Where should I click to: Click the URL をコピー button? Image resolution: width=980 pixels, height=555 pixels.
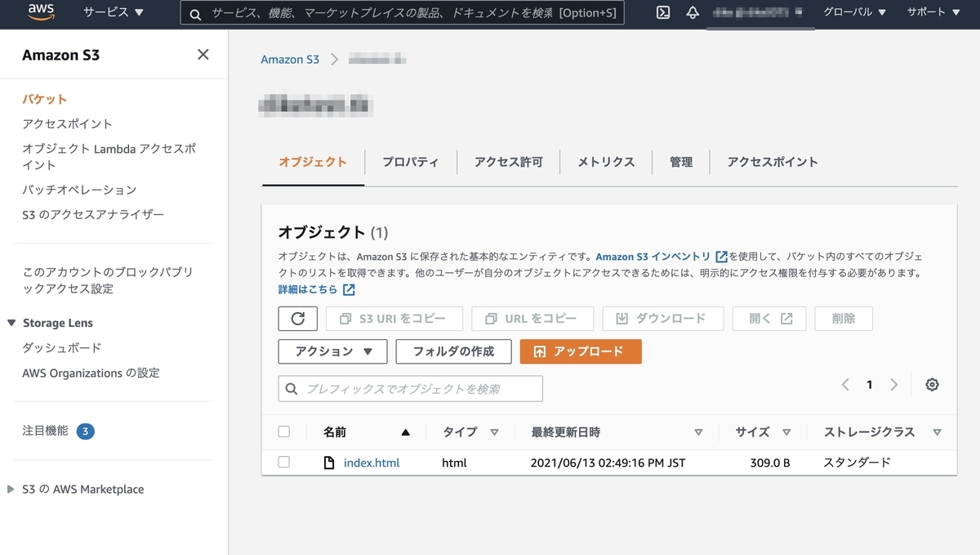click(x=532, y=319)
